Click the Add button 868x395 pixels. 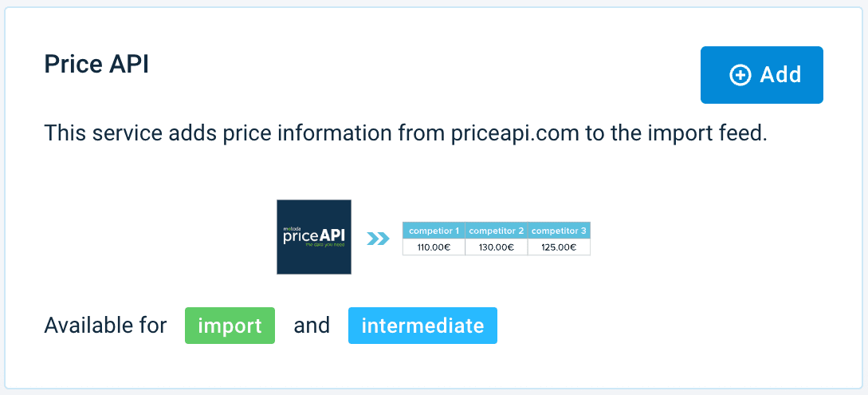click(x=761, y=75)
